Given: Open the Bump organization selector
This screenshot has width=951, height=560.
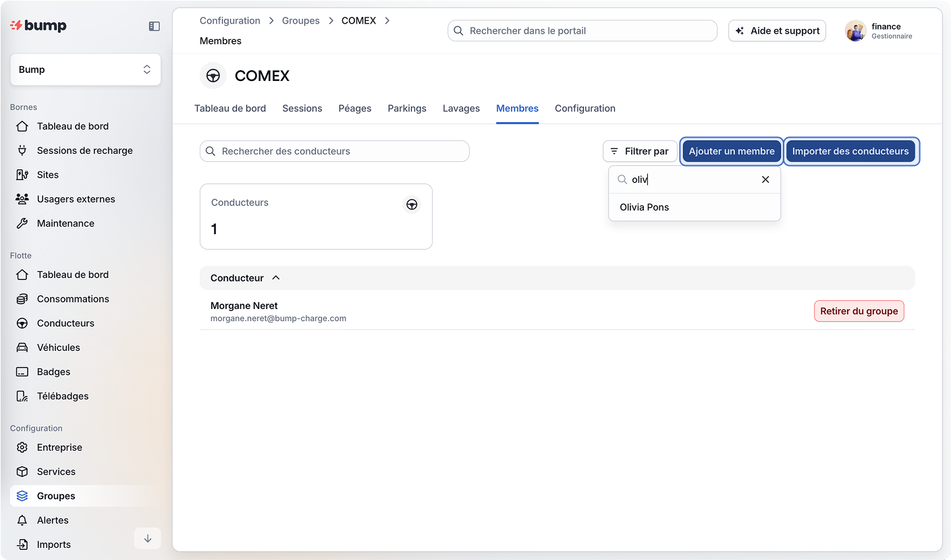Looking at the screenshot, I should [86, 69].
